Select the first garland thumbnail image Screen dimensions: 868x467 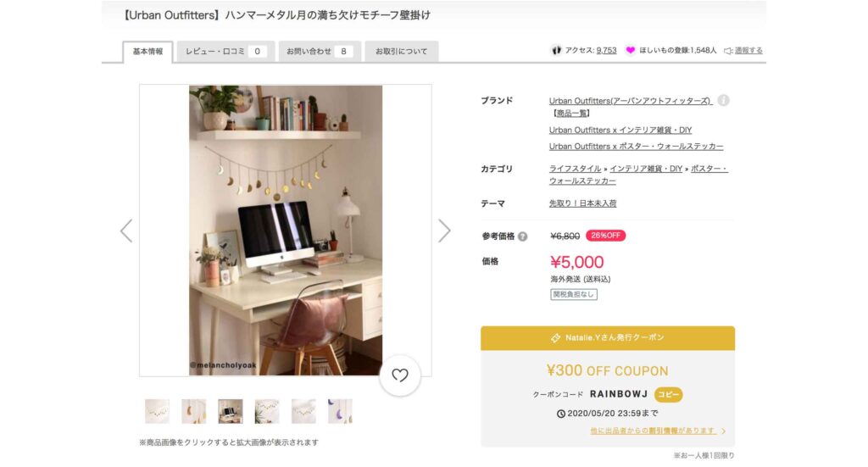tap(157, 411)
